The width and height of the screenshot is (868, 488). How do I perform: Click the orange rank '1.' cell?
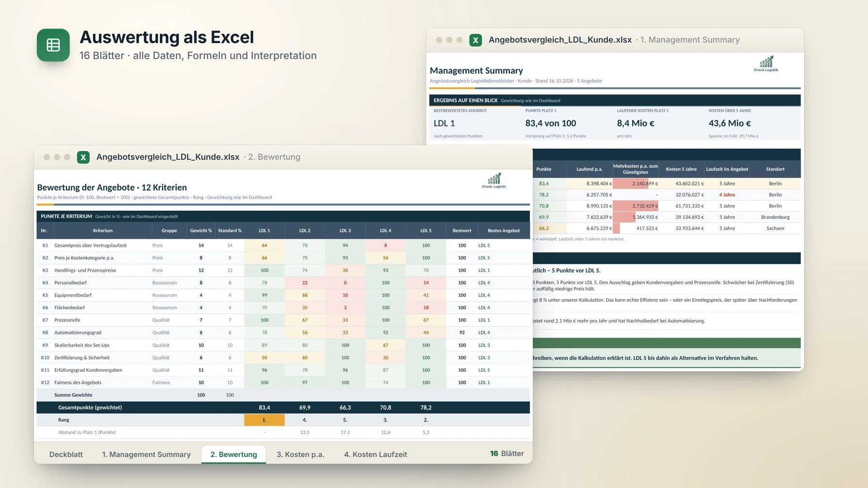[264, 420]
